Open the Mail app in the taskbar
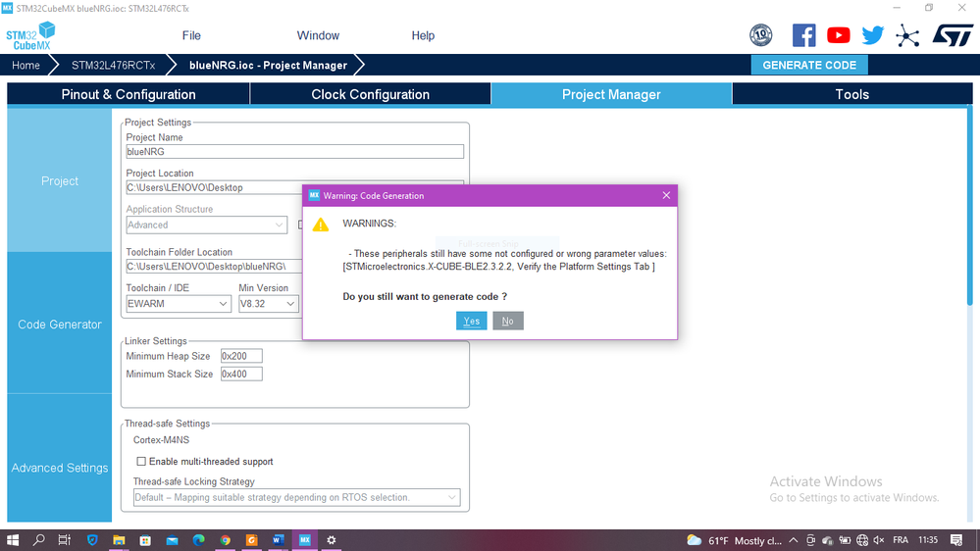 [x=172, y=540]
